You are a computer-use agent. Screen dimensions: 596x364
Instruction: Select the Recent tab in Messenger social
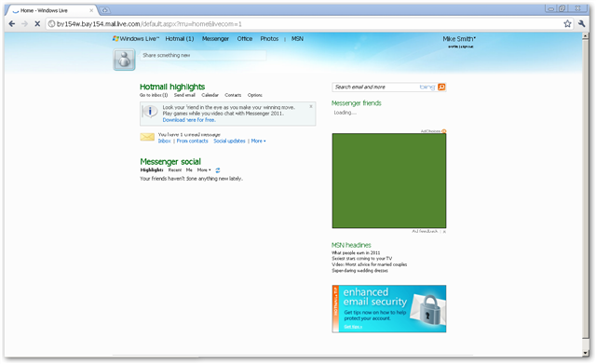click(x=175, y=170)
